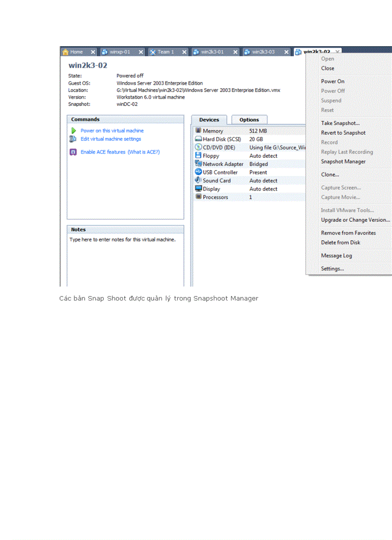Open the Snapshot Manager
This screenshot has height=540, width=392.
pyautogui.click(x=343, y=162)
